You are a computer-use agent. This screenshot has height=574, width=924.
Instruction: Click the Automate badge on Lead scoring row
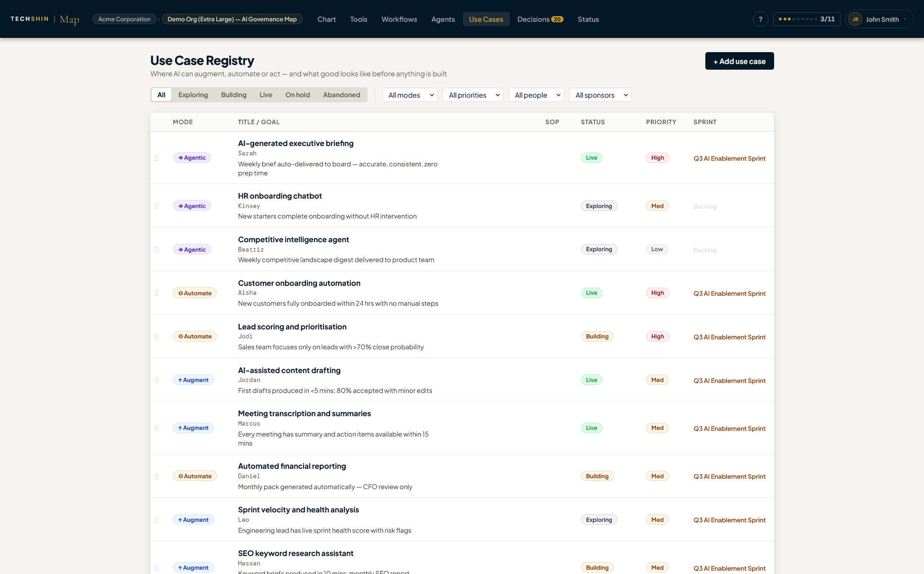(195, 337)
